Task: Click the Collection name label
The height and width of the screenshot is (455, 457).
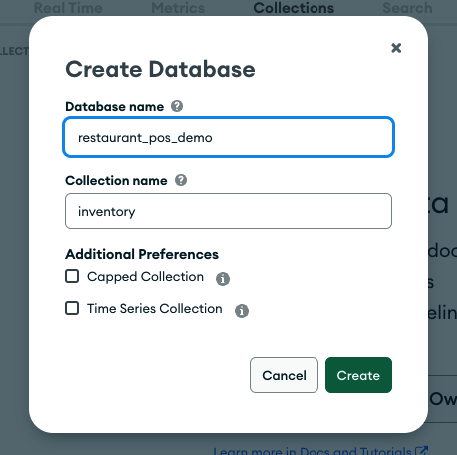Action: 116,181
